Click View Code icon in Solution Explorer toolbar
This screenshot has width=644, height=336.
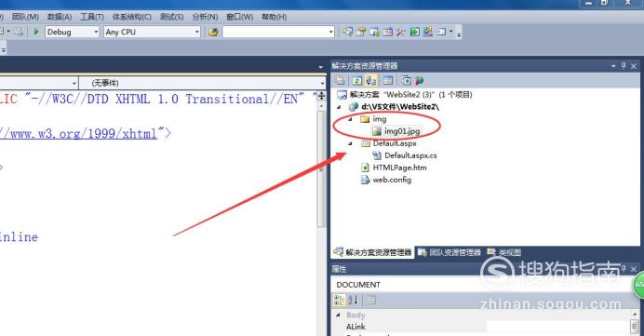388,80
